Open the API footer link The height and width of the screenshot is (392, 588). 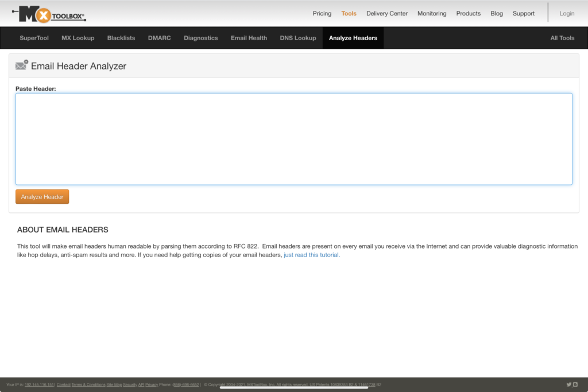(x=141, y=385)
